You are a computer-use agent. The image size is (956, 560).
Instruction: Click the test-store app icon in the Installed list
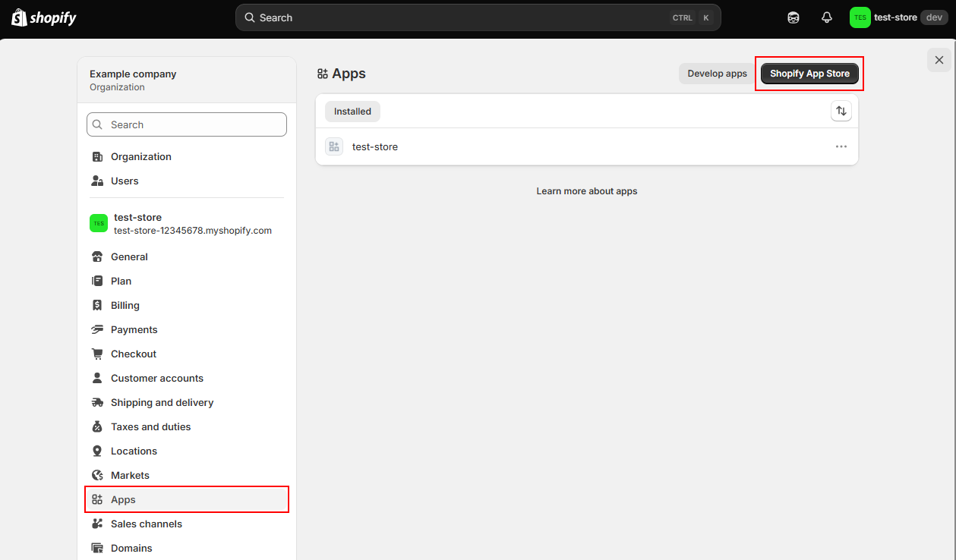click(334, 146)
